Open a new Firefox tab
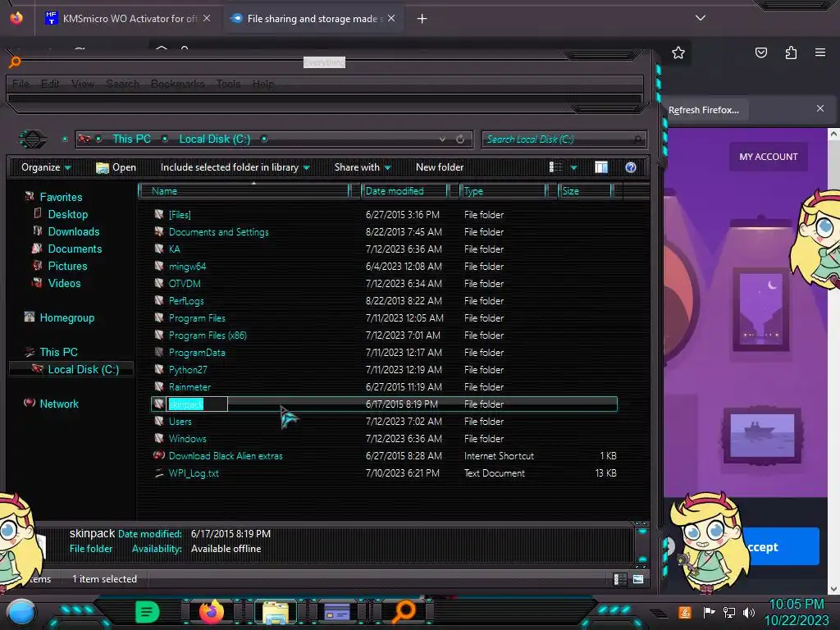The width and height of the screenshot is (840, 630). point(422,19)
